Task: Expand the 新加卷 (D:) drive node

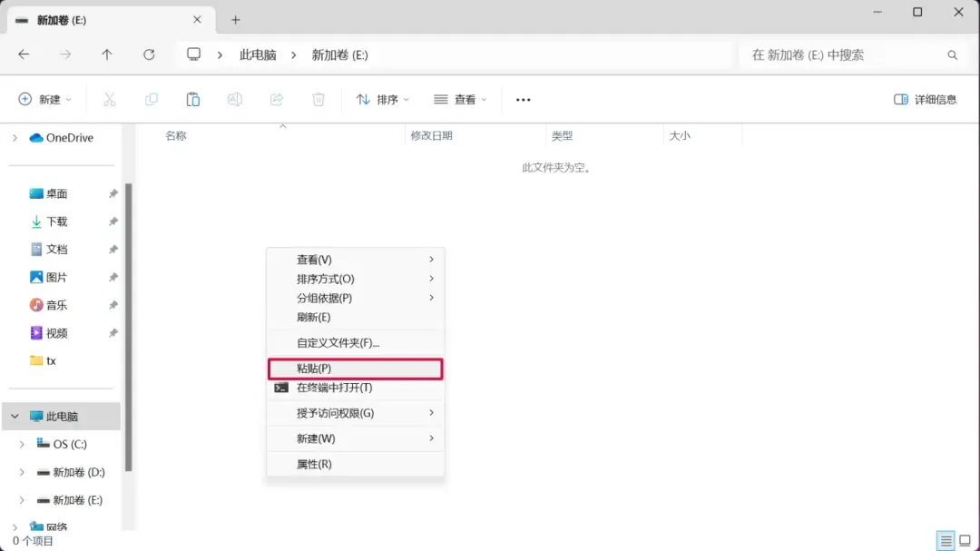Action: pyautogui.click(x=22, y=472)
